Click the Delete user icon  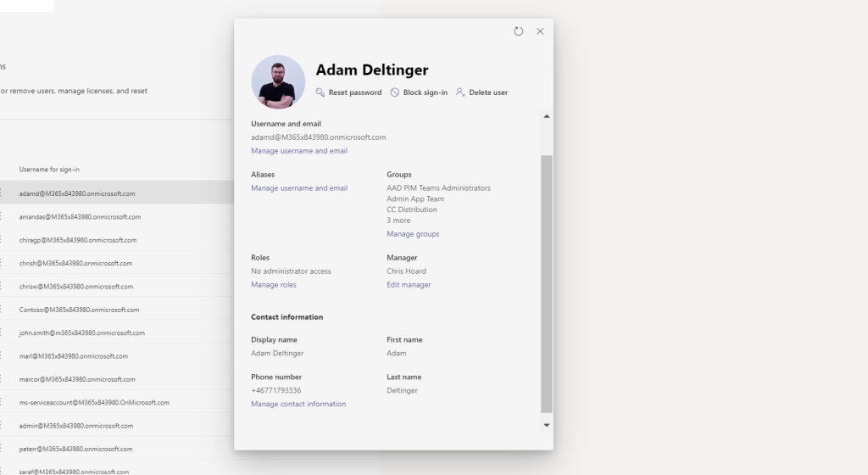point(460,92)
